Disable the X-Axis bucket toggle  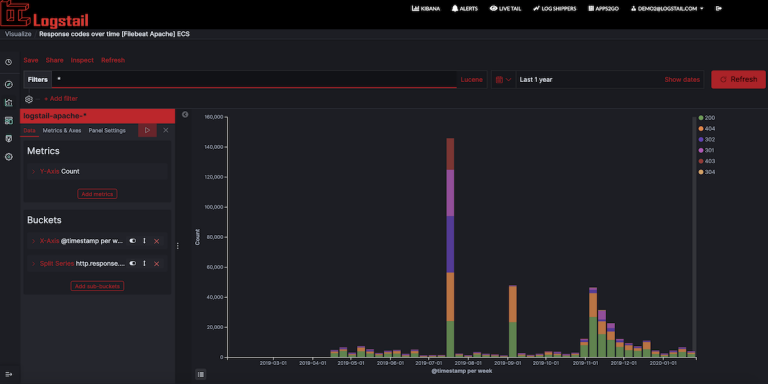pyautogui.click(x=132, y=241)
